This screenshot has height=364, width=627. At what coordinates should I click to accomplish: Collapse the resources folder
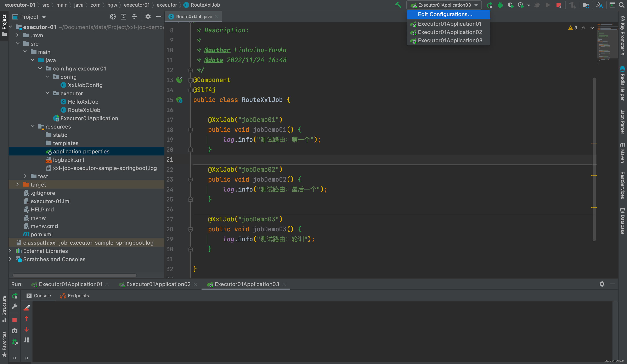click(33, 126)
